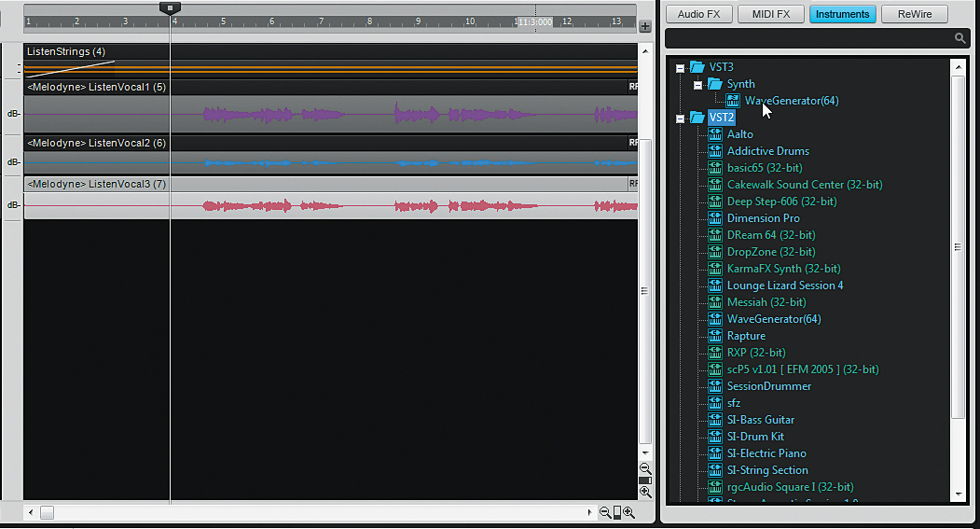Select WaveGenerator(64) in the VST2 list
Screen dimensions: 980x529
point(774,319)
